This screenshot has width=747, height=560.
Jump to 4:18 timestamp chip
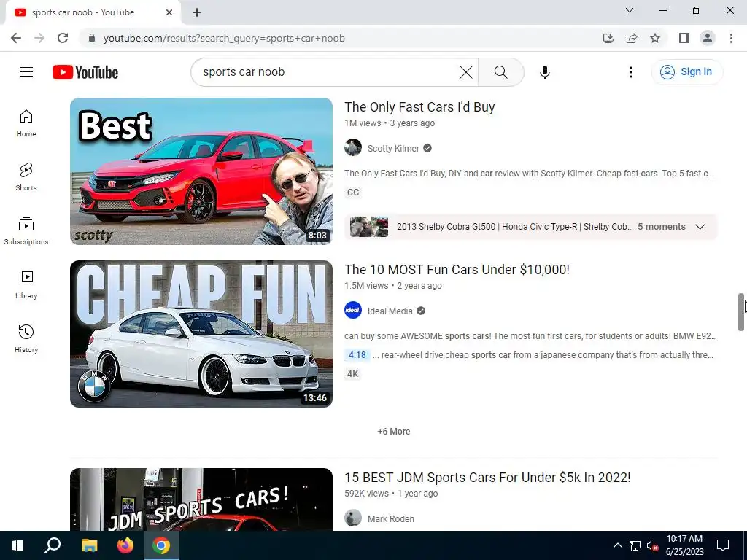(357, 355)
